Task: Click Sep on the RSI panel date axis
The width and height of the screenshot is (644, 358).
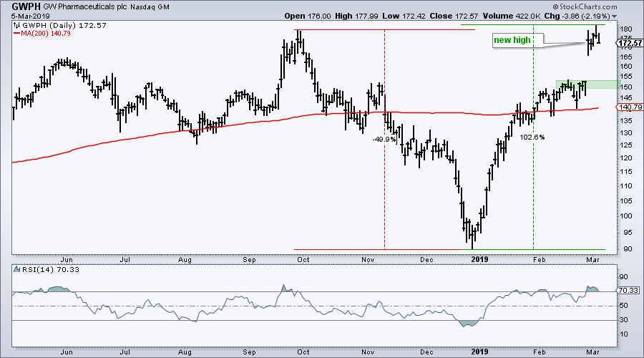Action: [x=249, y=352]
